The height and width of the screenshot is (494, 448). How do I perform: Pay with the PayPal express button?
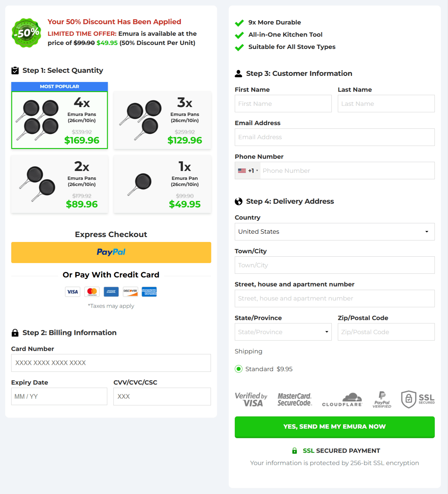(111, 252)
